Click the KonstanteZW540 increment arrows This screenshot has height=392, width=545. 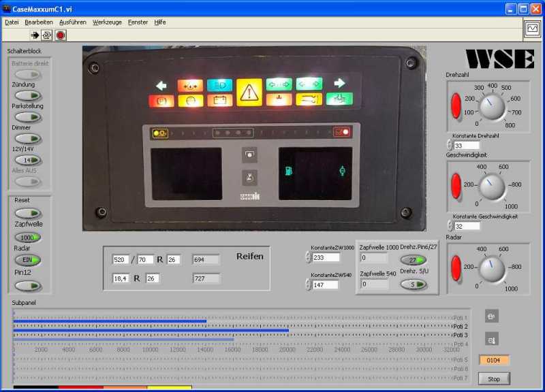point(308,284)
